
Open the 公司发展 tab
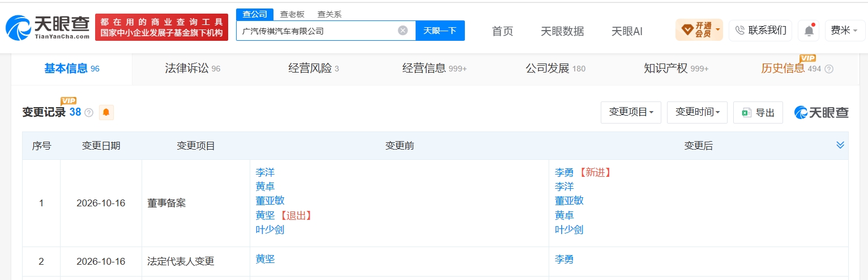click(x=555, y=69)
